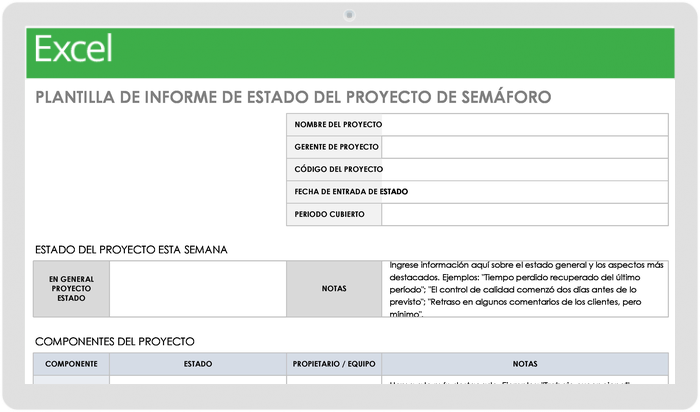Click the empty field beside Nombre del Proyecto
The image size is (700, 412).
click(525, 125)
